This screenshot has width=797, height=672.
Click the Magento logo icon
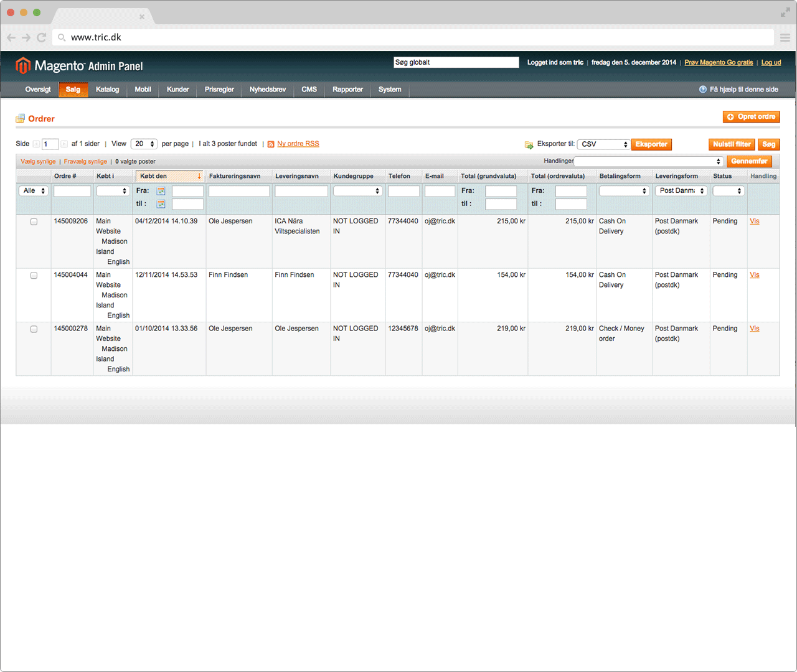23,65
